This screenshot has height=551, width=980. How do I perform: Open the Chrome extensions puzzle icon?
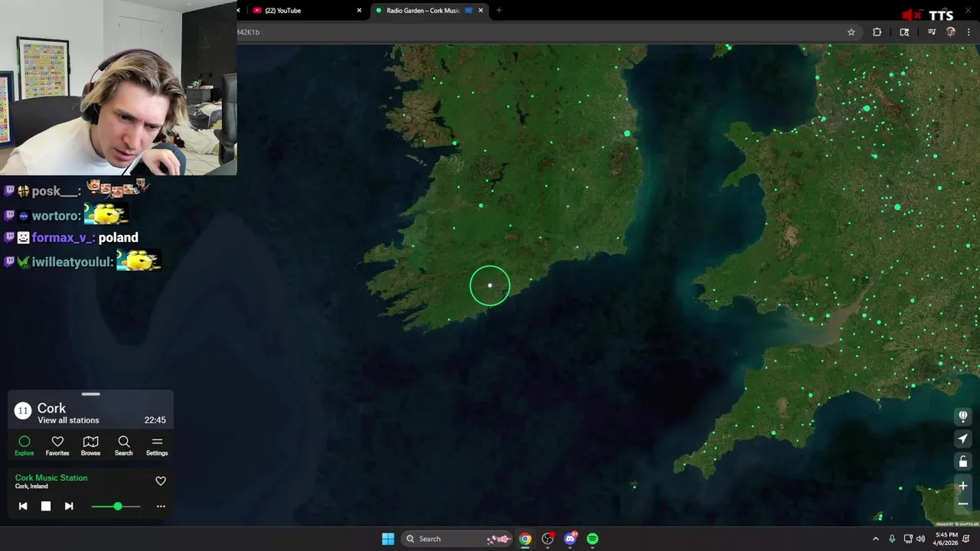pos(877,32)
